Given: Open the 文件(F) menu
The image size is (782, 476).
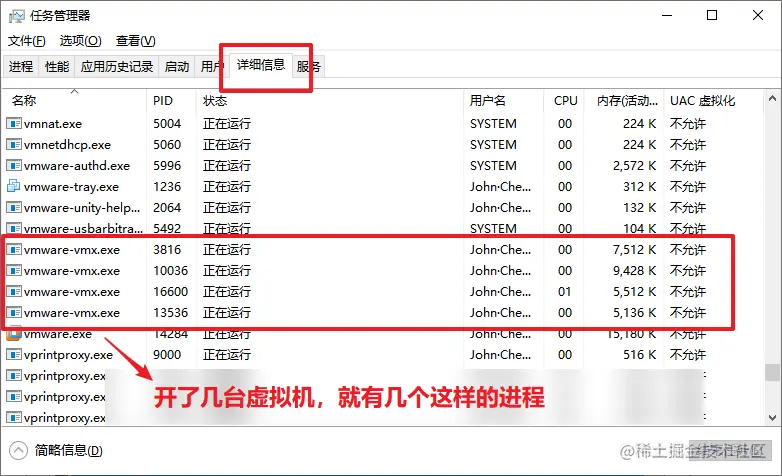Looking at the screenshot, I should [26, 40].
